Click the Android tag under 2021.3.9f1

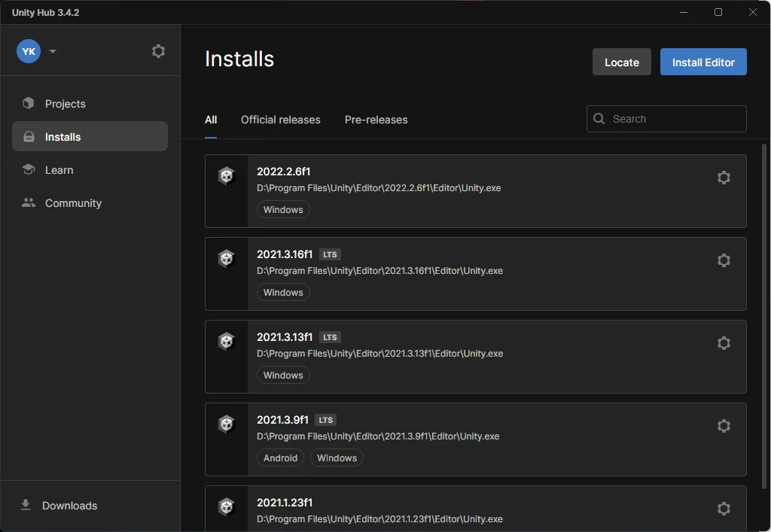(x=280, y=458)
